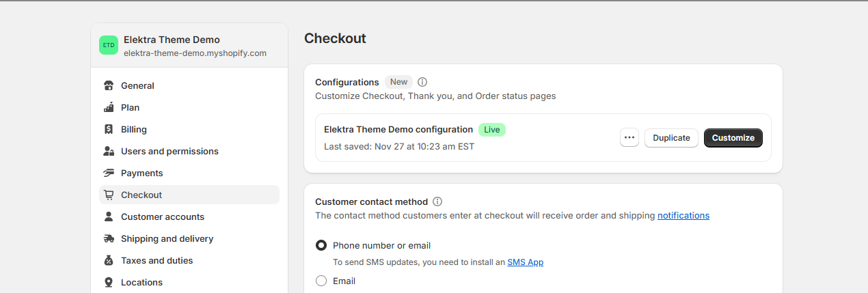Viewport: 868px width, 293px height.
Task: Select the Email radio option
Action: coord(321,281)
